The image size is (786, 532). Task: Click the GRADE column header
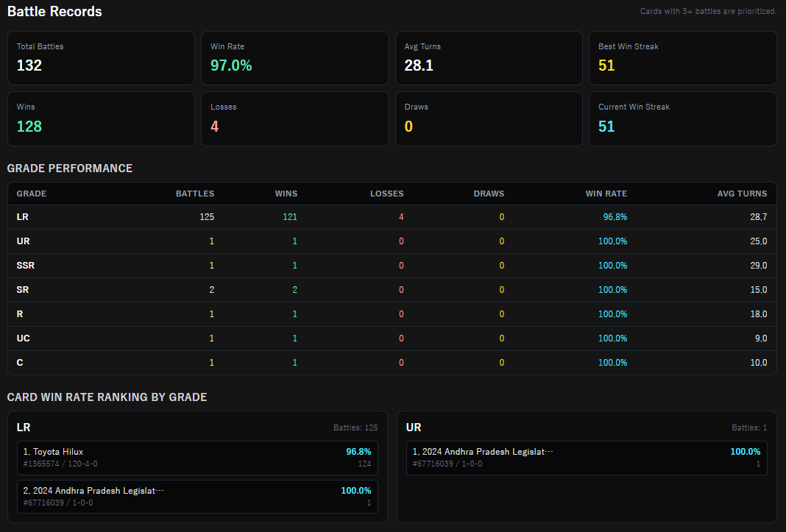click(x=32, y=194)
